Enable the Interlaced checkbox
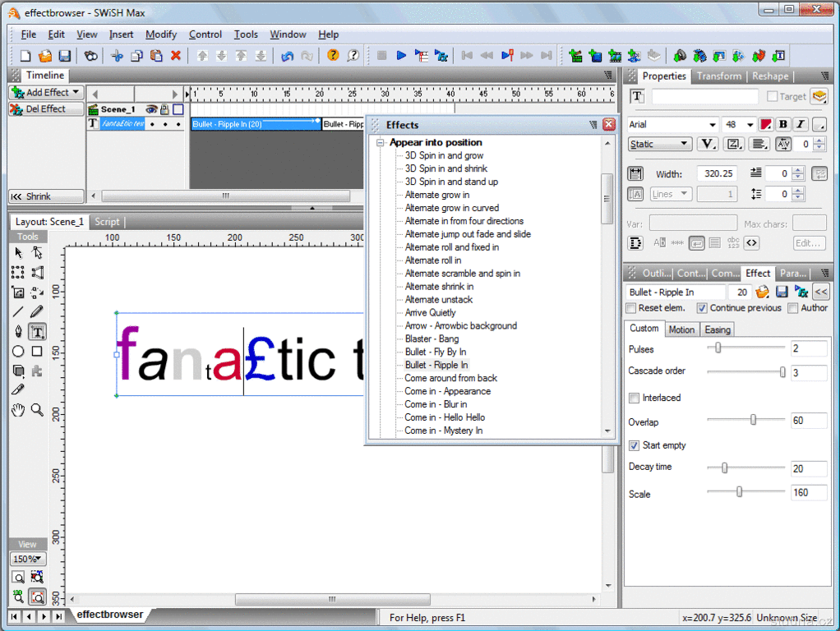 pyautogui.click(x=634, y=398)
